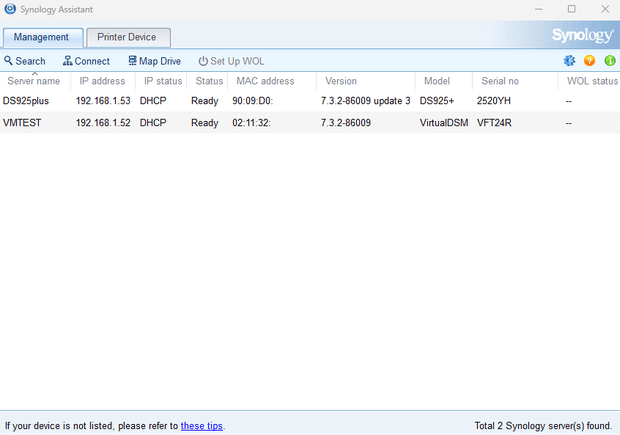Image resolution: width=620 pixels, height=435 pixels.
Task: Open settings with the blue gear icon
Action: click(x=569, y=61)
